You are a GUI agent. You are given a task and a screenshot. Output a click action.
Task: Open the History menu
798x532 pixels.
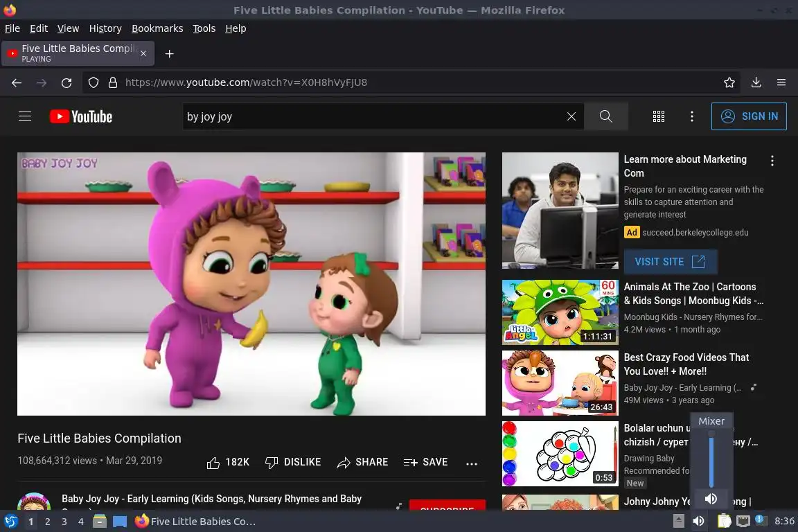pos(105,28)
